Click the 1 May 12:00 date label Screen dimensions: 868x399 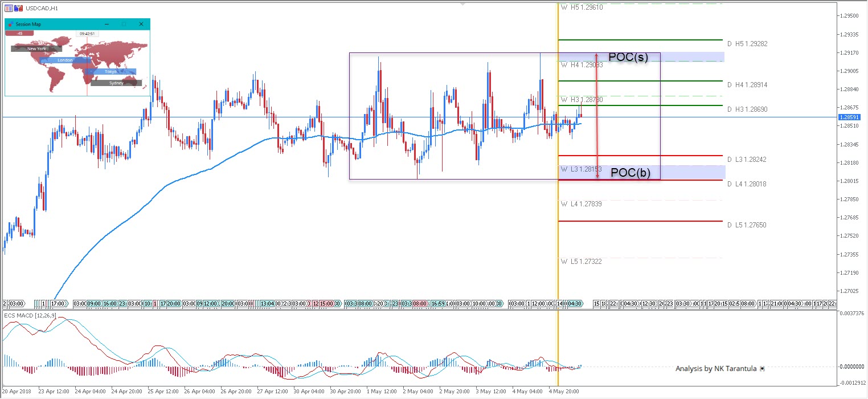tap(382, 392)
